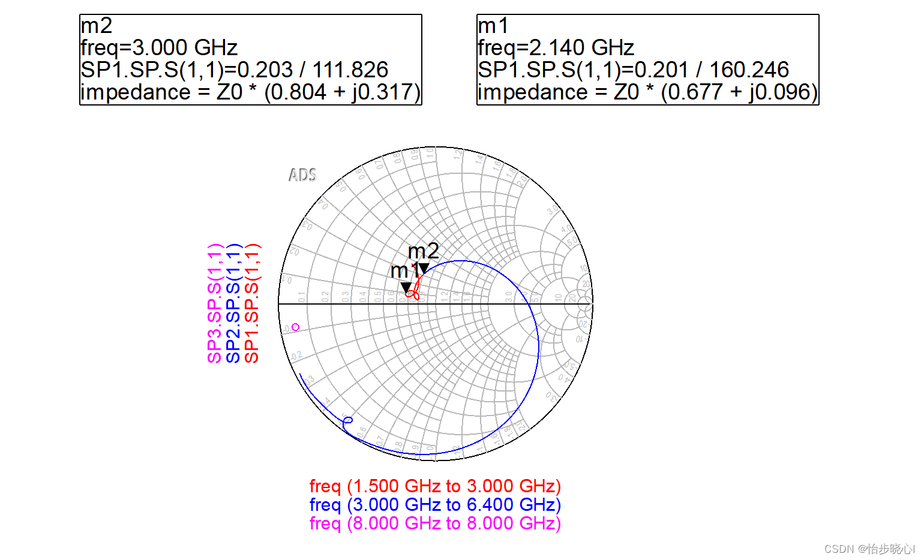Select the m1 marker triangle on chart
This screenshot has height=560, width=924.
[406, 288]
